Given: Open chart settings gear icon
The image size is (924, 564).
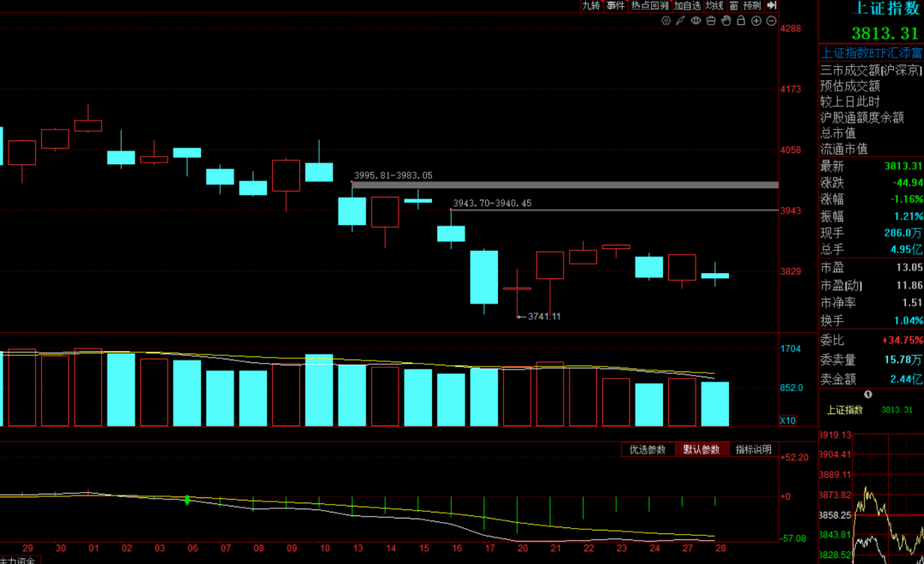Looking at the screenshot, I should (x=666, y=21).
